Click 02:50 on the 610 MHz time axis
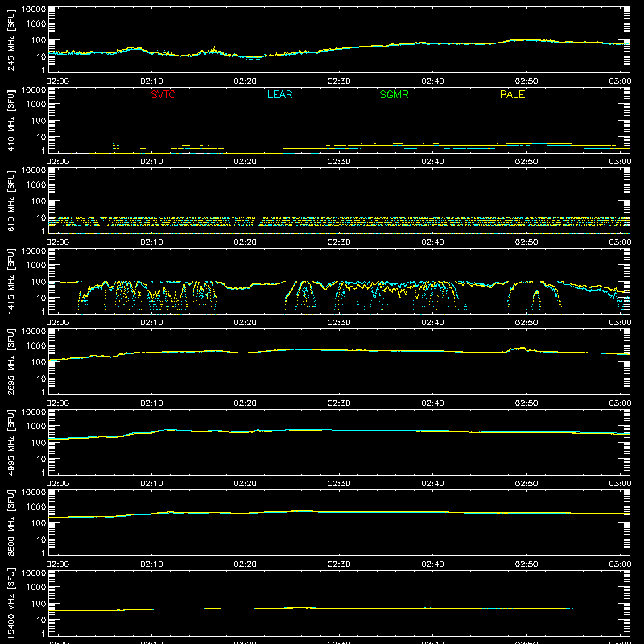644x644 pixels. pos(526,242)
